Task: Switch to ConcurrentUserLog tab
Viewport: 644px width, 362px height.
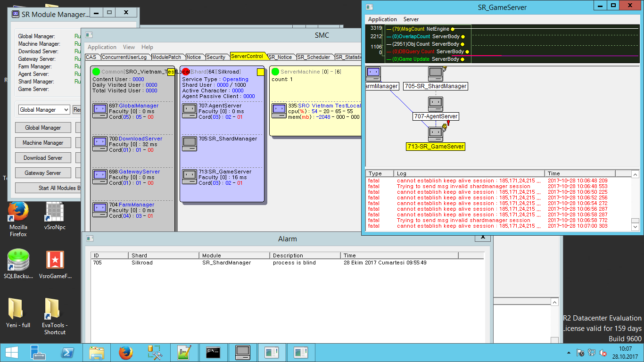Action: tap(124, 57)
